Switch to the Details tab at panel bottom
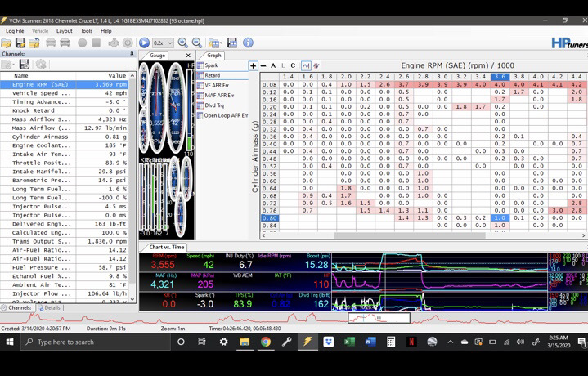 point(49,308)
